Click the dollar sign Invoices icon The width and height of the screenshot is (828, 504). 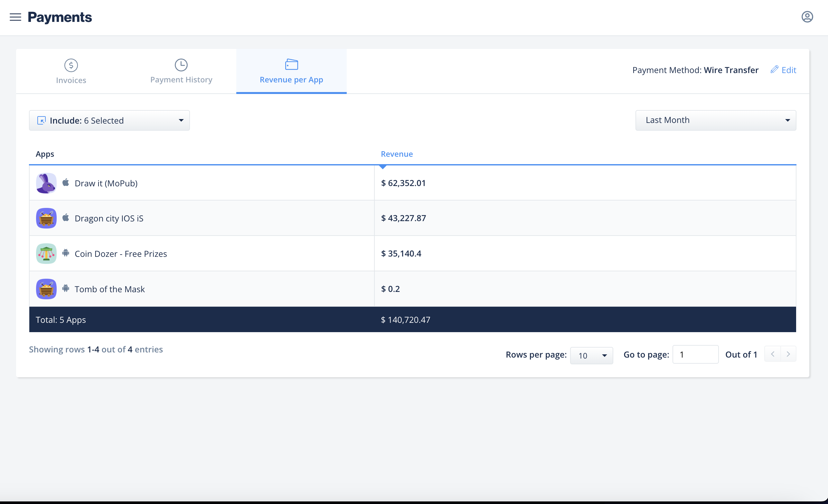point(71,65)
